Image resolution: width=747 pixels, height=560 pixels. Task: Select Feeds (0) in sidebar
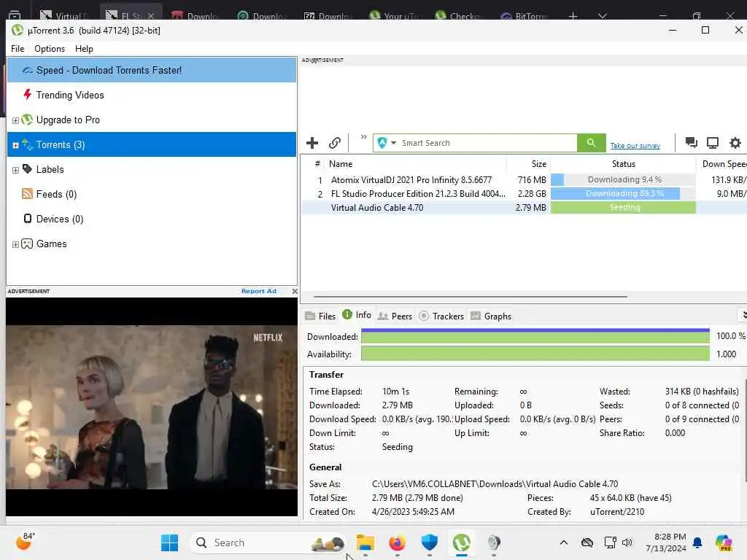tap(152, 194)
